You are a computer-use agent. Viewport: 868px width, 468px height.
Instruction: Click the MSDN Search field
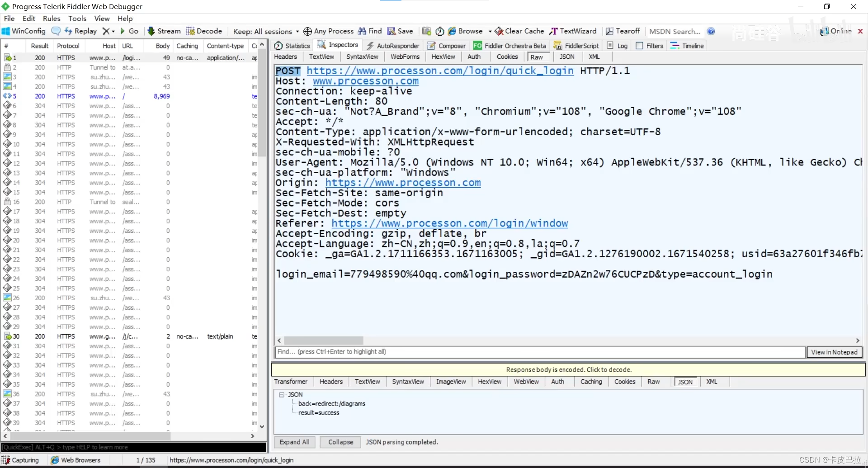(675, 31)
